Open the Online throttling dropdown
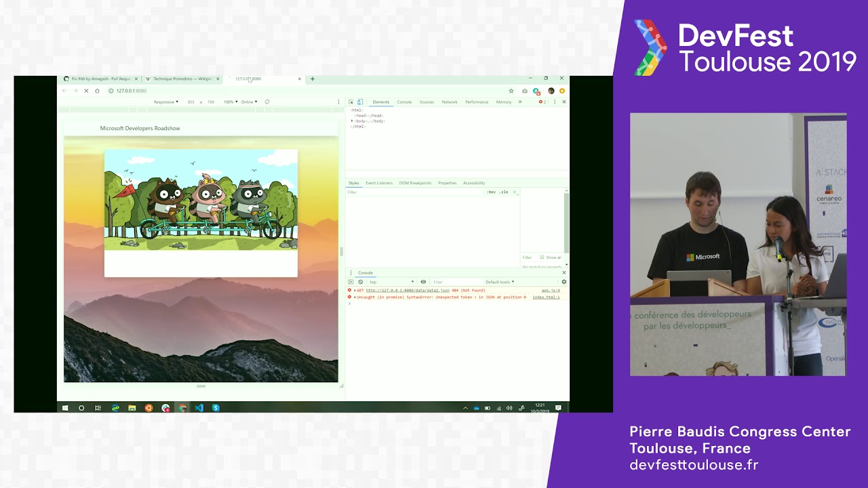Image resolution: width=868 pixels, height=488 pixels. (x=249, y=102)
